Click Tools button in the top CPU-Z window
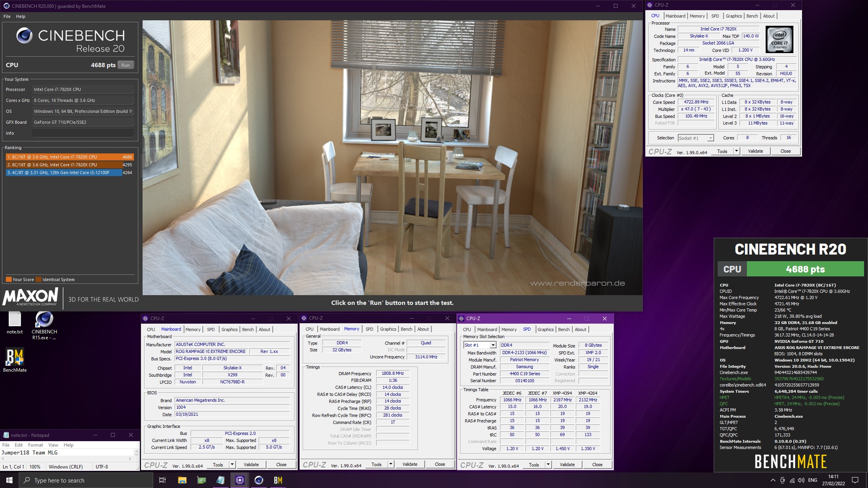This screenshot has height=488, width=868. click(722, 151)
